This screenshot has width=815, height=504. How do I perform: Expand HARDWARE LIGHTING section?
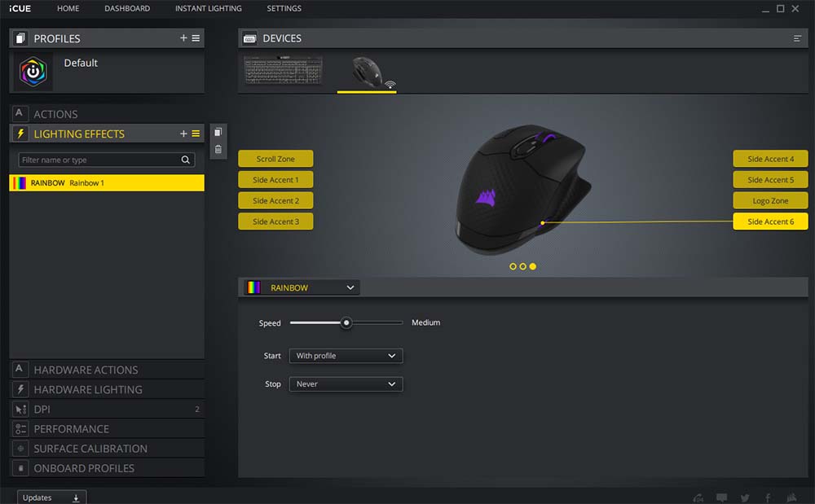(107, 389)
